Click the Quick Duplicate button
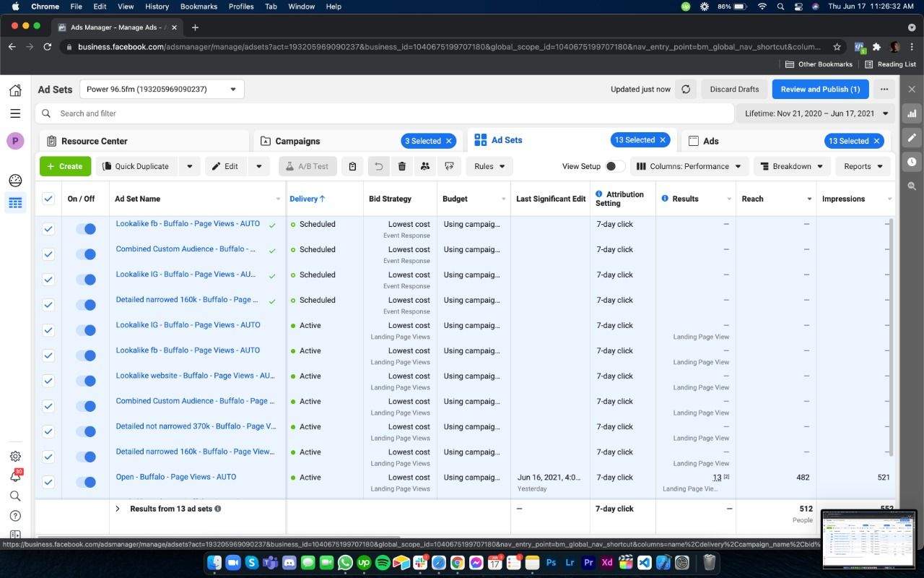The image size is (924, 578). pyautogui.click(x=136, y=166)
